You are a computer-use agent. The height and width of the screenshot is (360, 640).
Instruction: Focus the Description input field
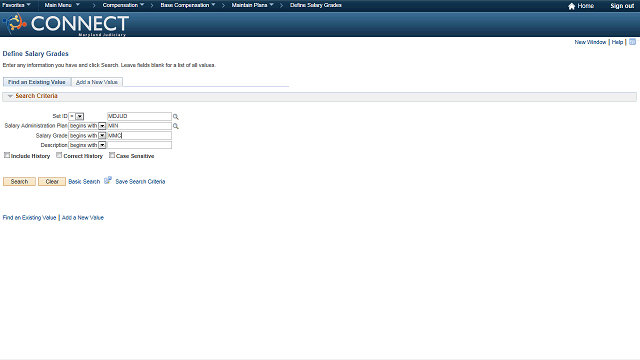coord(139,145)
